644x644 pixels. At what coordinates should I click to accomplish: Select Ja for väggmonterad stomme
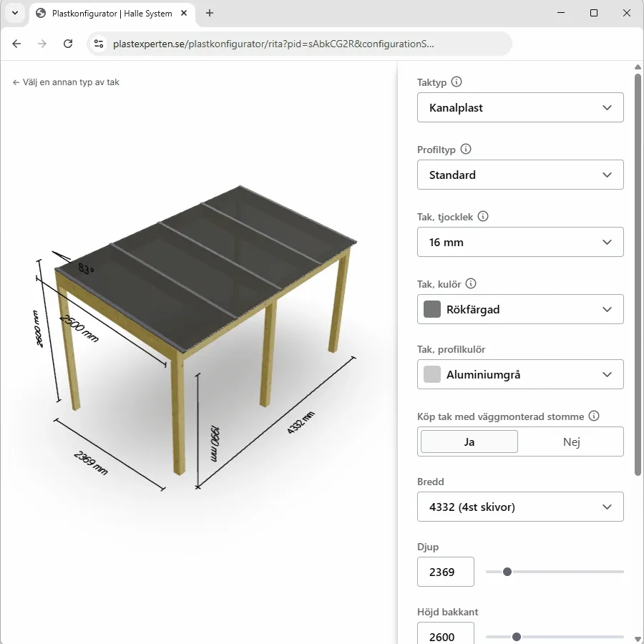coord(469,441)
